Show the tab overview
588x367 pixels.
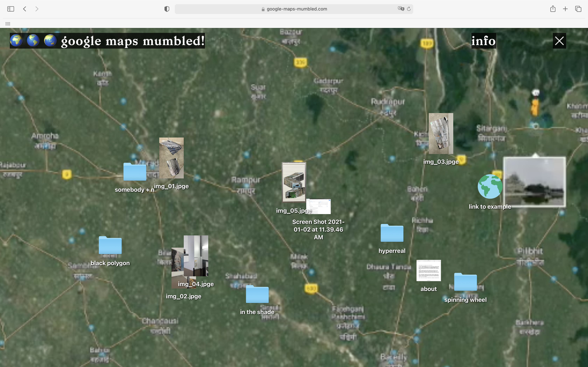(x=578, y=9)
